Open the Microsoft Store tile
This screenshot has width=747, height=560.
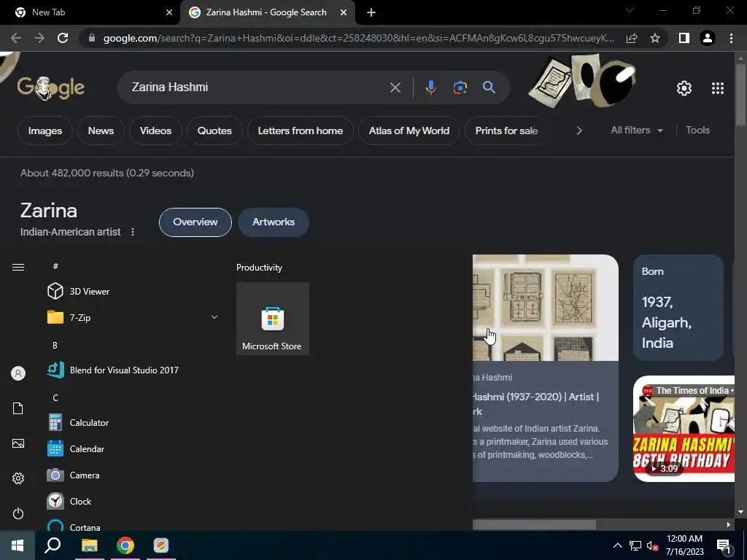[273, 318]
